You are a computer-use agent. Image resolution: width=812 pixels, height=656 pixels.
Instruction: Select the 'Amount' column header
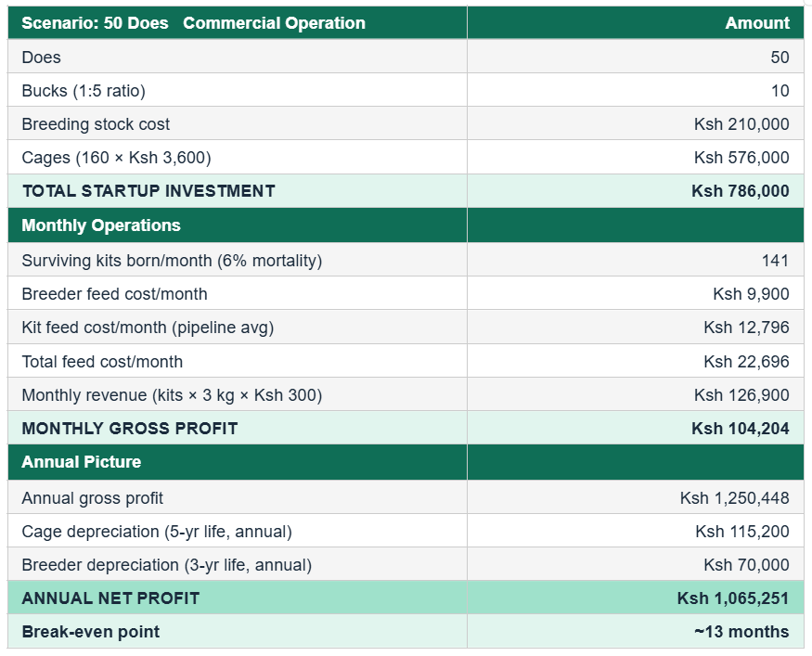pyautogui.click(x=756, y=23)
